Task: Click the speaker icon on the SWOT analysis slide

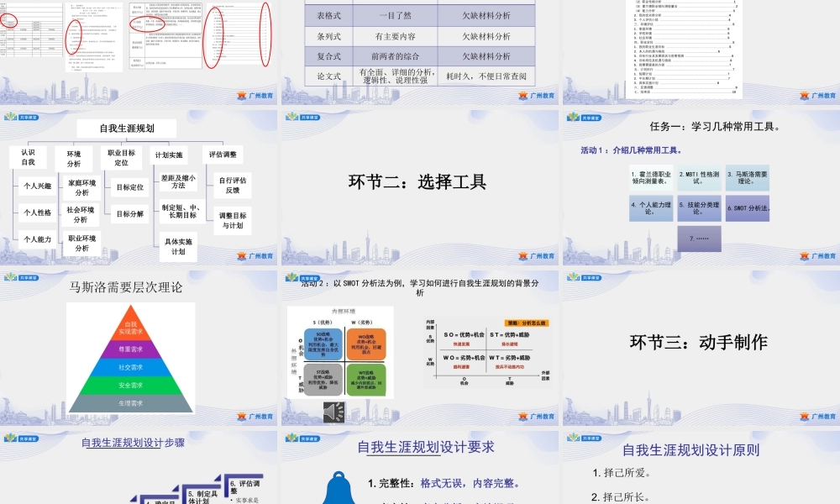Action: point(333,412)
